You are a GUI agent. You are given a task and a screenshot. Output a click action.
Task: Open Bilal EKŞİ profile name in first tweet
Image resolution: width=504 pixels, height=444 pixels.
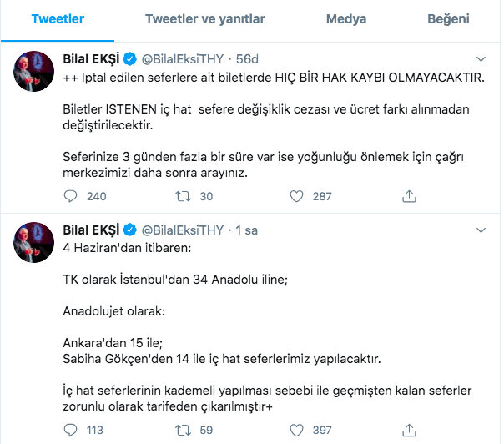(91, 59)
